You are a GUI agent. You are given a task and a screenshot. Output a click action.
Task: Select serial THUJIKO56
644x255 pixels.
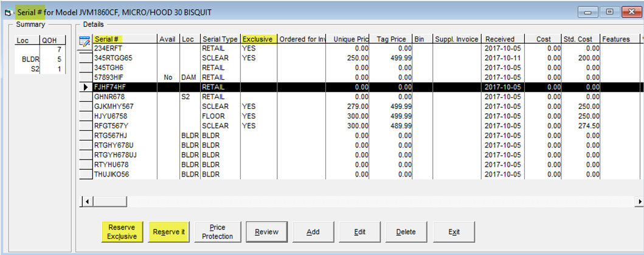(125, 175)
